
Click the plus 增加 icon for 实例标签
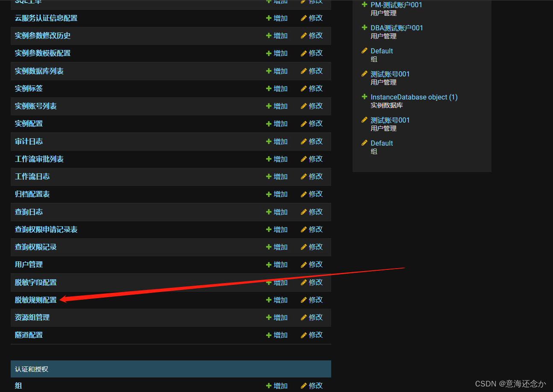click(269, 88)
